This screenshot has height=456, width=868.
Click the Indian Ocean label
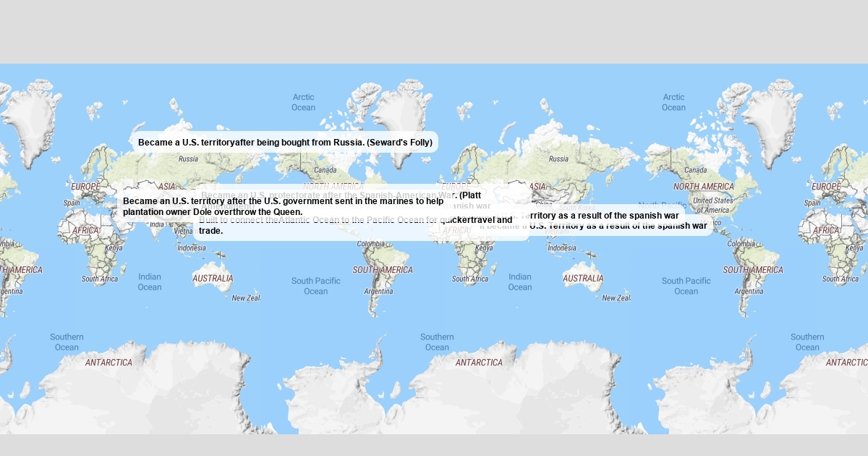150,282
